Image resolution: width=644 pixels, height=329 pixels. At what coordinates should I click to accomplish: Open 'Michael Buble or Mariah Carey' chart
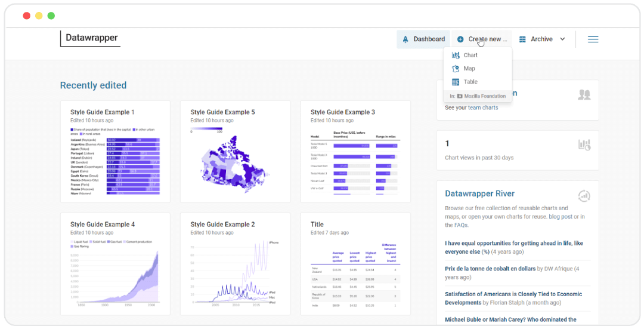(510, 319)
